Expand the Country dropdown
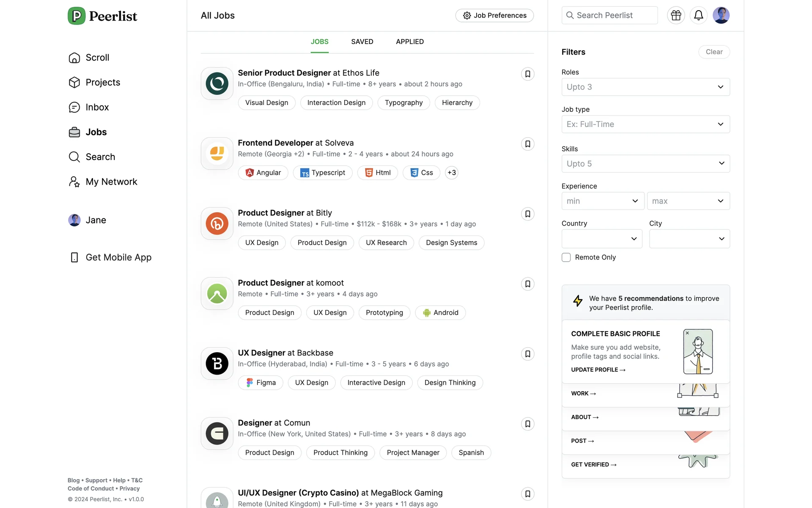 [601, 239]
